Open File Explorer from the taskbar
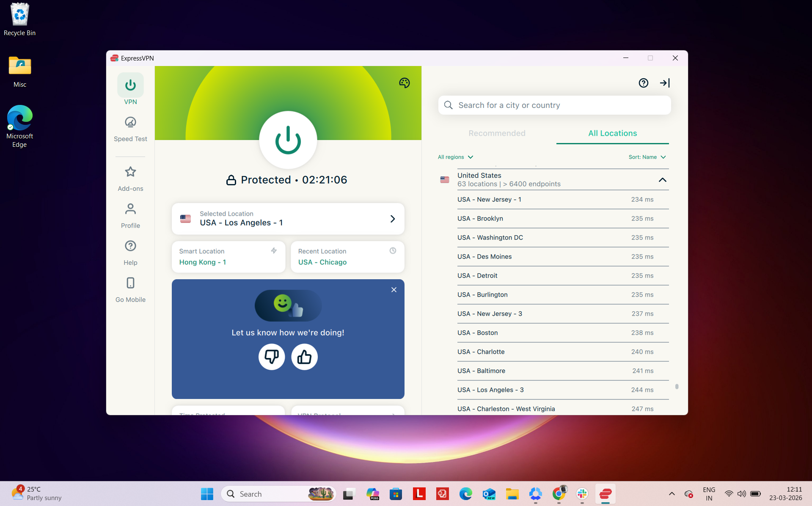812x506 pixels. click(512, 494)
